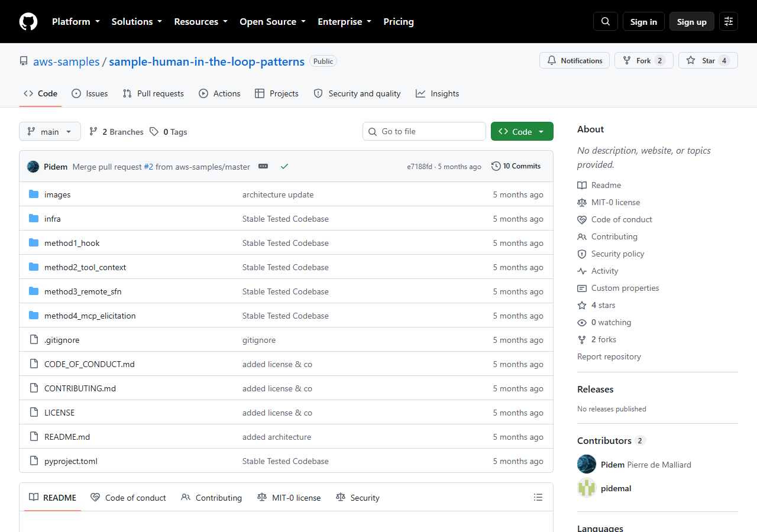
Task: Open the CODE_OF_CONDUCT.md file
Action: pyautogui.click(x=89, y=364)
